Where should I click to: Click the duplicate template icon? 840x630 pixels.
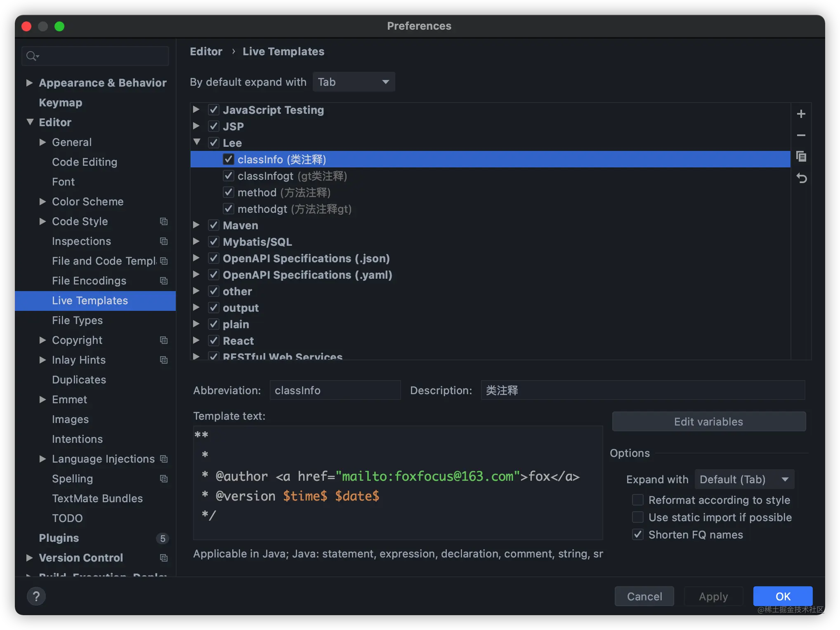click(801, 157)
